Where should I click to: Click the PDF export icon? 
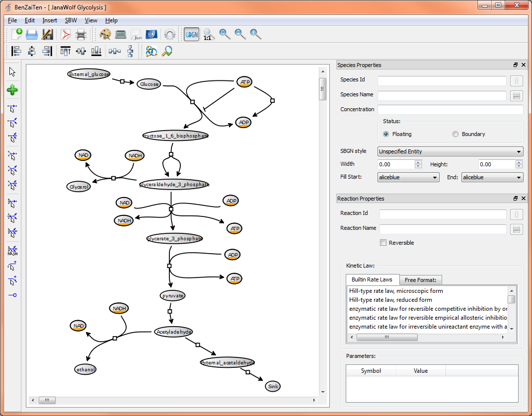[x=66, y=34]
